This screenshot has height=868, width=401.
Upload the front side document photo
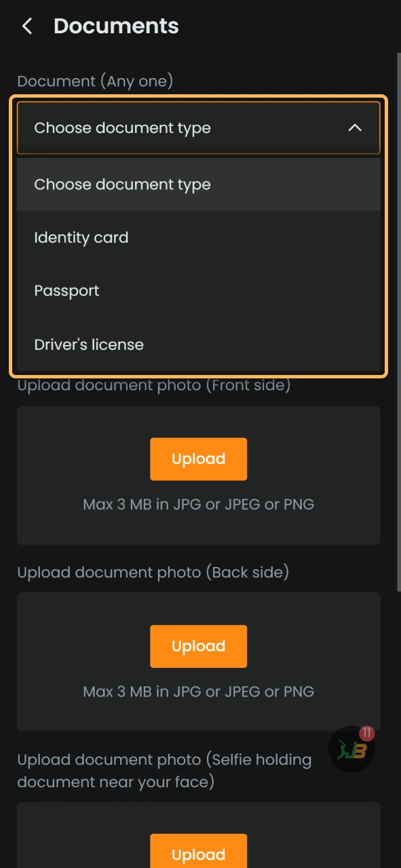pos(198,459)
